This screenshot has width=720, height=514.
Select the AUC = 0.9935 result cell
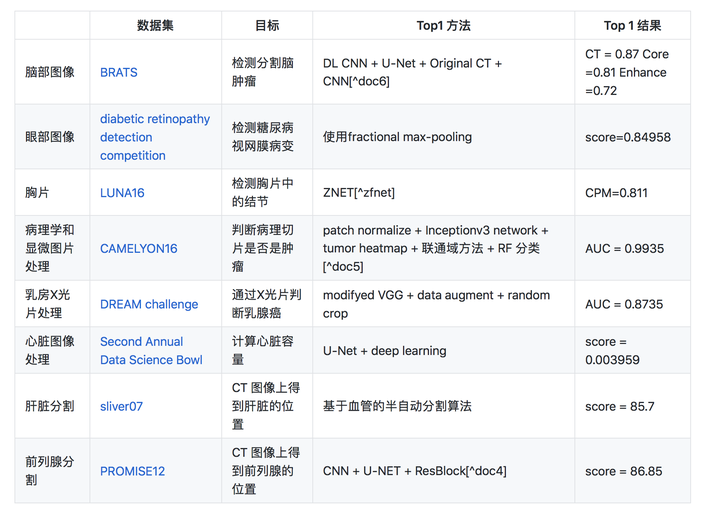[624, 248]
